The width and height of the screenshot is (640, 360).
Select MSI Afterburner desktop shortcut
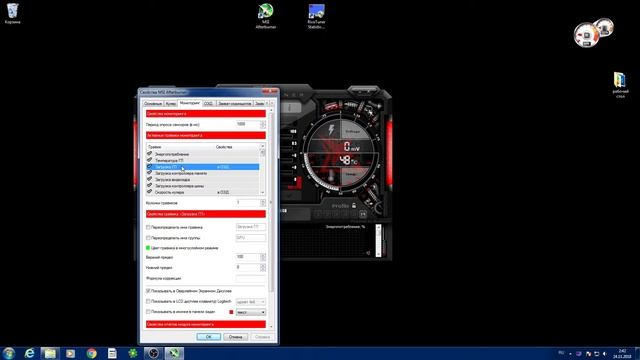tap(266, 16)
